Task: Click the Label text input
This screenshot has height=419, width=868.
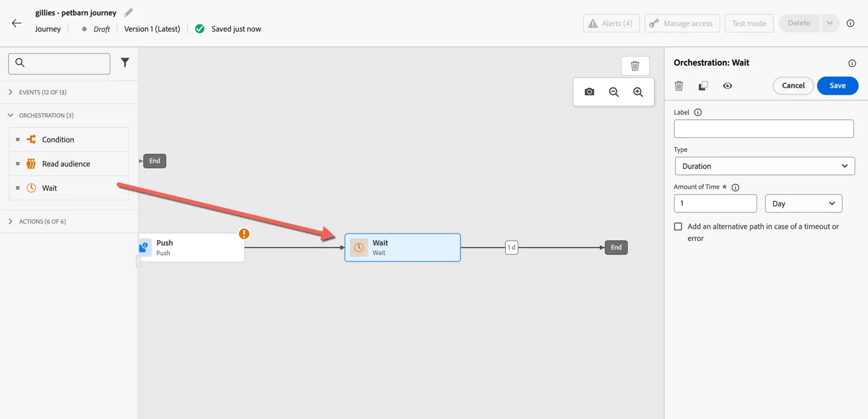Action: tap(764, 129)
